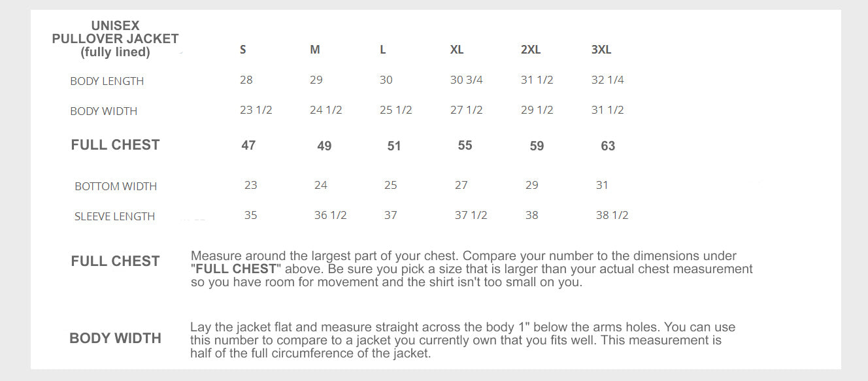
Task: Select the S size column header
Action: (243, 50)
